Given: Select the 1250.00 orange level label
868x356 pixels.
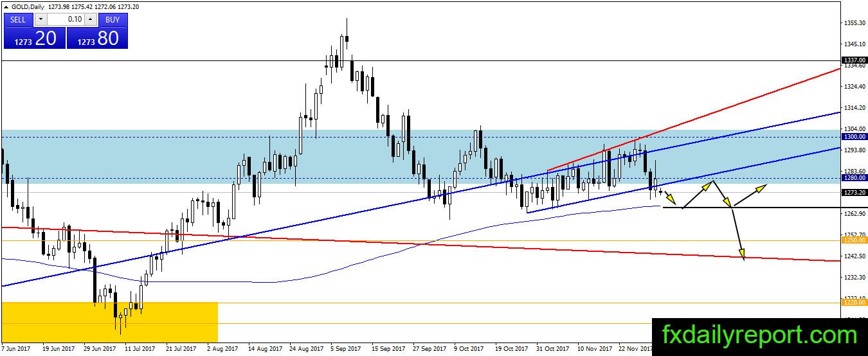Looking at the screenshot, I should [854, 240].
